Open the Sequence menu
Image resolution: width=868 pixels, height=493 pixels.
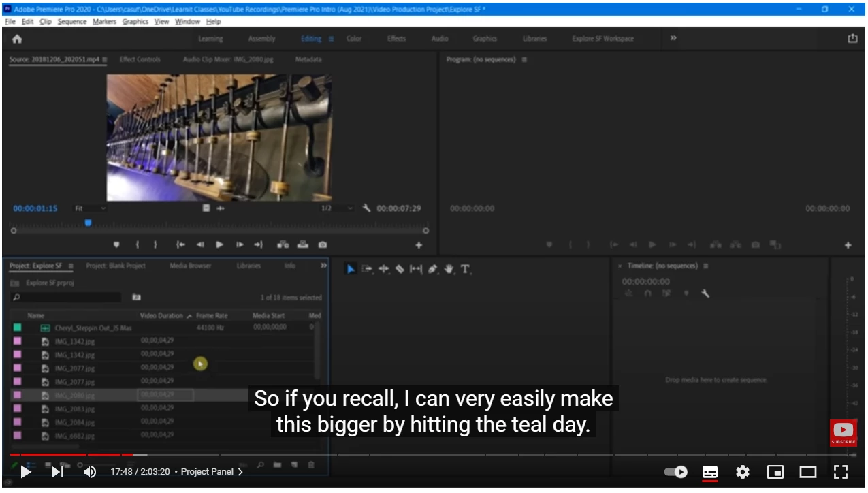72,22
